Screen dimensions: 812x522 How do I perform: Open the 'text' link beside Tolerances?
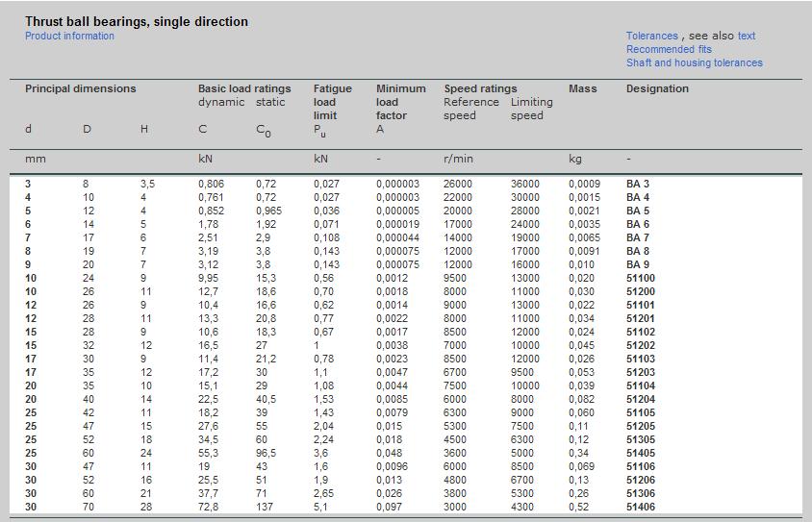pyautogui.click(x=747, y=37)
